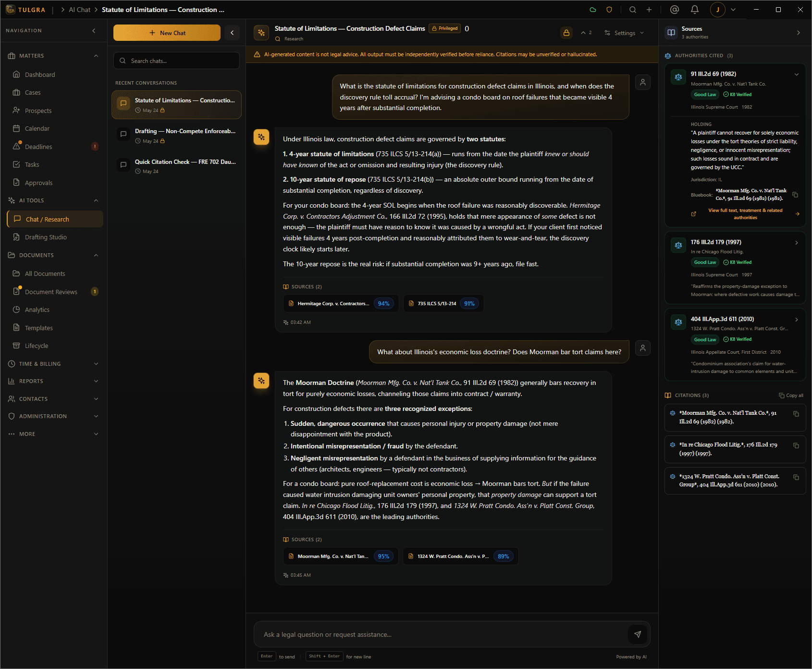Open Document Reviews

(x=55, y=292)
